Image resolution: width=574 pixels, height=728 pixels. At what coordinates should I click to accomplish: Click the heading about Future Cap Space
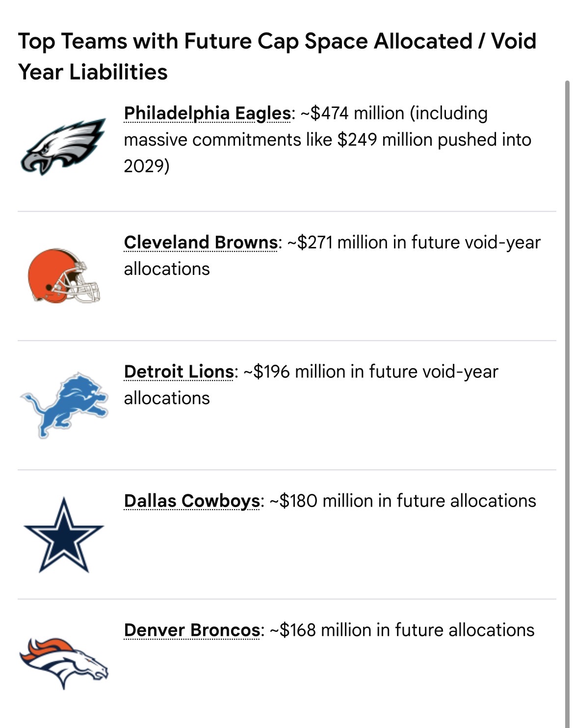pyautogui.click(x=277, y=56)
